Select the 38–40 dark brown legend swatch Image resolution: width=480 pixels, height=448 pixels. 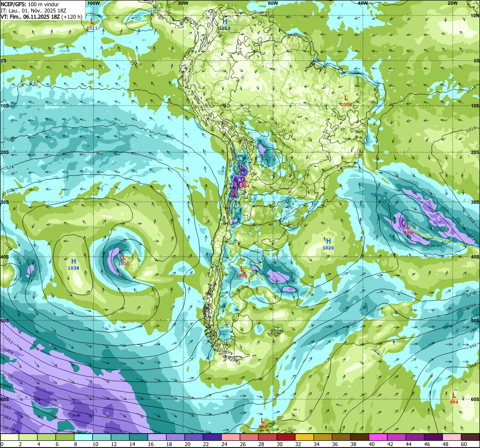coord(360,437)
